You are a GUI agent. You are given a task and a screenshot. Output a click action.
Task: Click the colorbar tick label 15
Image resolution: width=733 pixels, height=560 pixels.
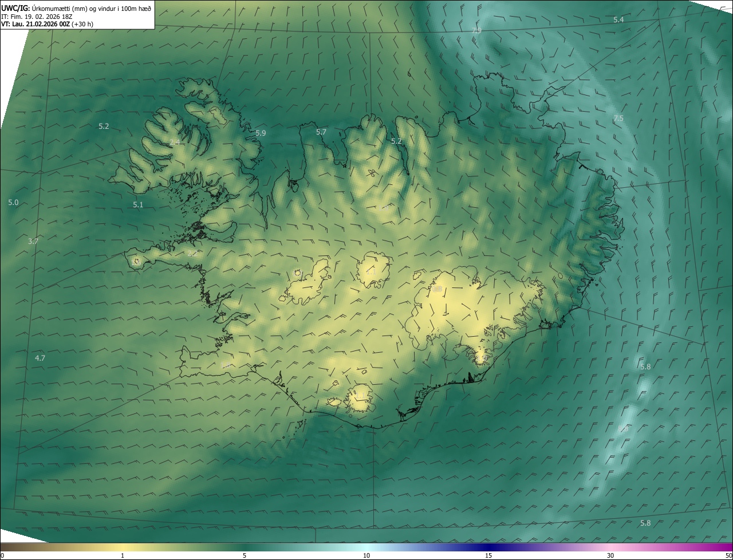[488, 555]
